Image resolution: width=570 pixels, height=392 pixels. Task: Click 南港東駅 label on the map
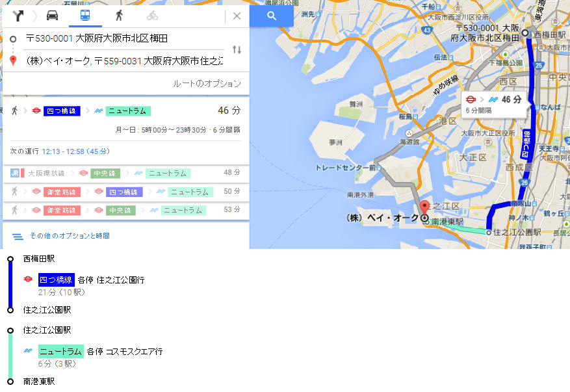pos(448,222)
